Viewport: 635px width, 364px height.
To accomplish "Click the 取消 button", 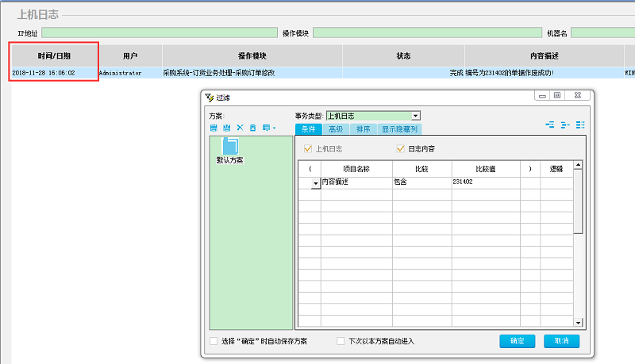I will (562, 341).
